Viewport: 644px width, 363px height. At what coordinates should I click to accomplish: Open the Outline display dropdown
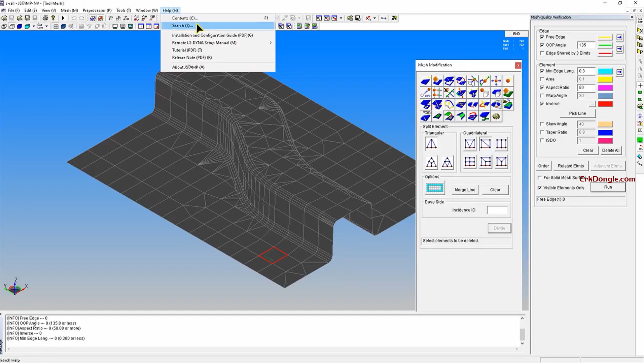click(46, 27)
